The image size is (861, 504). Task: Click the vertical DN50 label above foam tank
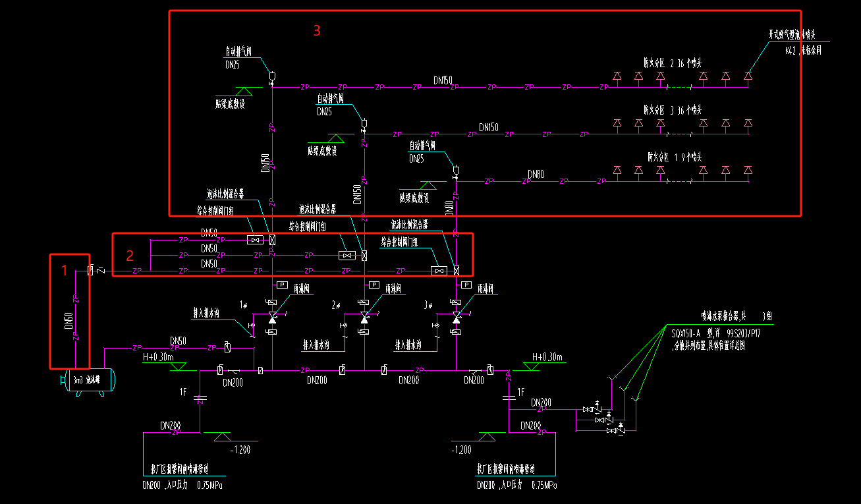click(69, 320)
